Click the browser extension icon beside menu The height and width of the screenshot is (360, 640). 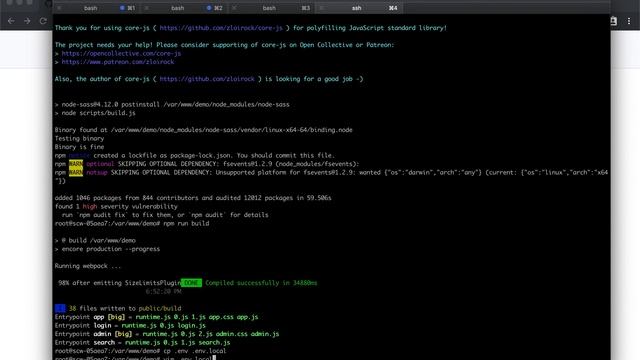(613, 21)
